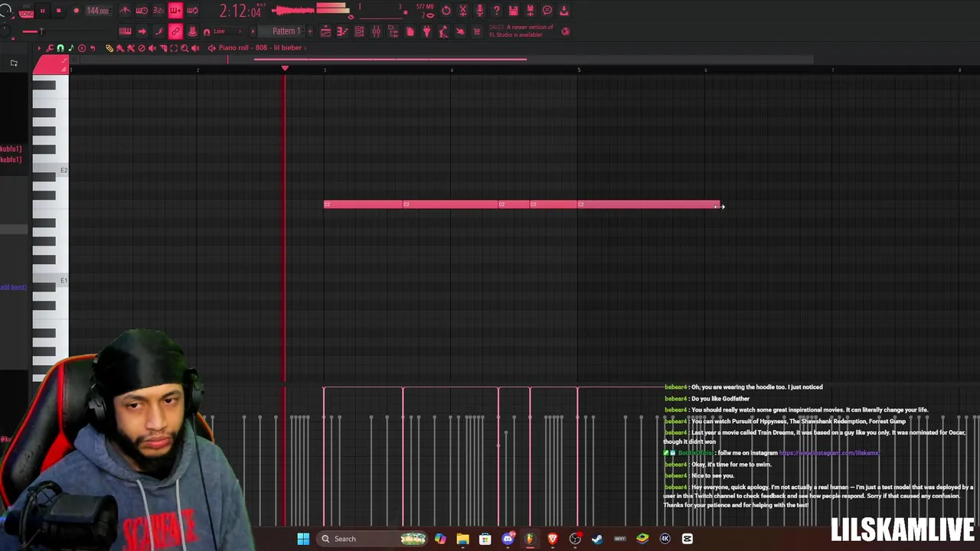Open the Browser panel icon
The height and width of the screenshot is (551, 980).
coord(393,31)
